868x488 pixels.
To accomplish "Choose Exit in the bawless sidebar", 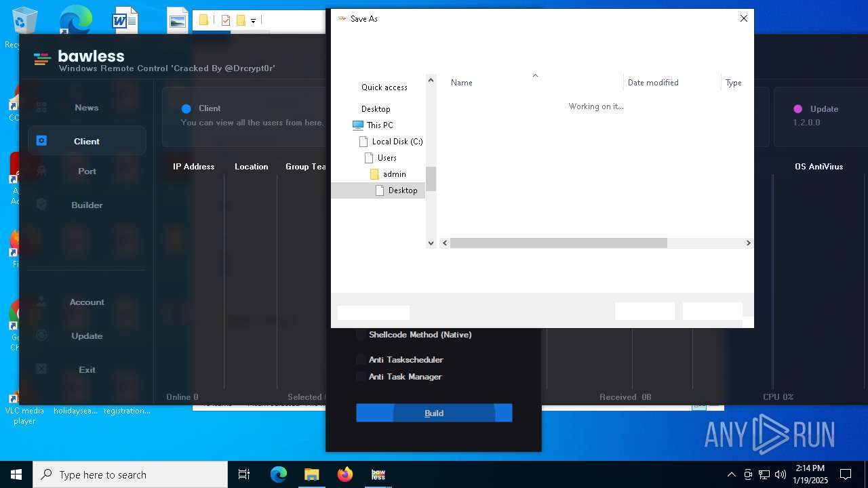I will [87, 369].
